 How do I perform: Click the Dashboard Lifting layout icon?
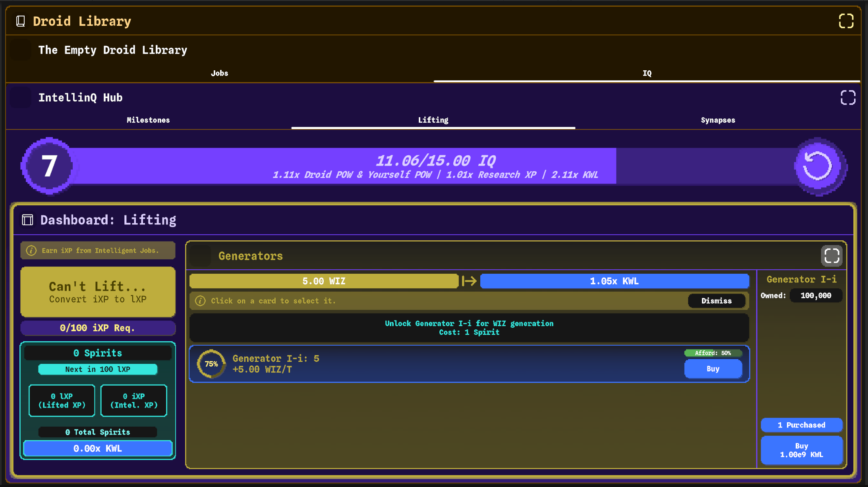point(27,220)
